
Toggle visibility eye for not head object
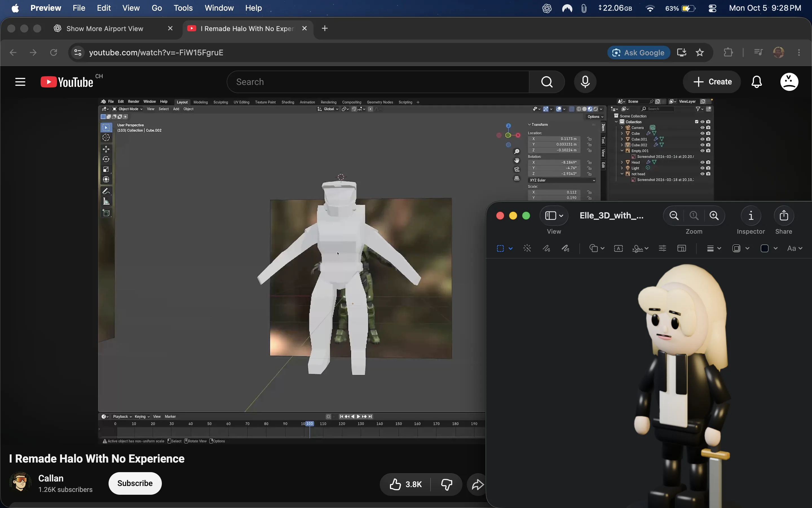click(702, 174)
